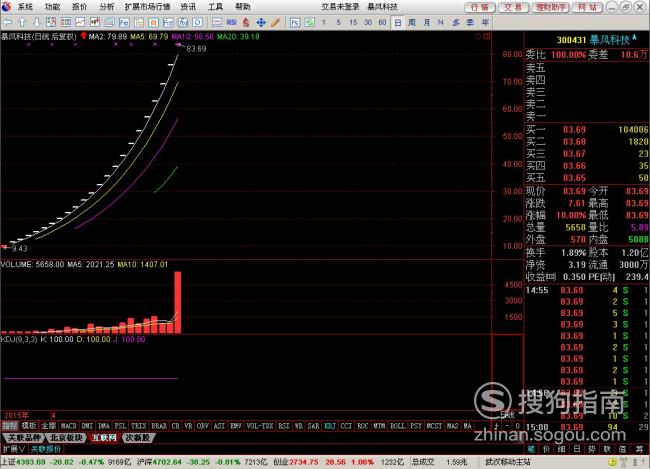Select quarterly (季) period button
This screenshot has height=469, width=650.
coord(470,22)
